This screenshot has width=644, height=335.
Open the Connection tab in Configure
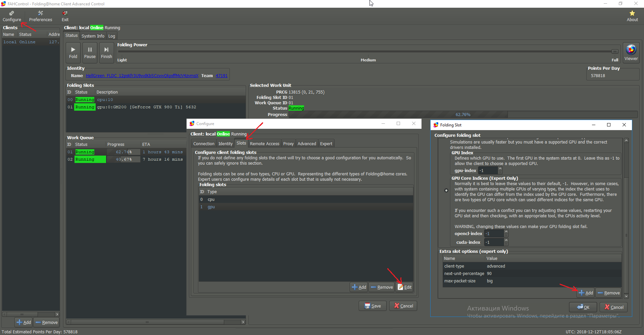click(204, 144)
